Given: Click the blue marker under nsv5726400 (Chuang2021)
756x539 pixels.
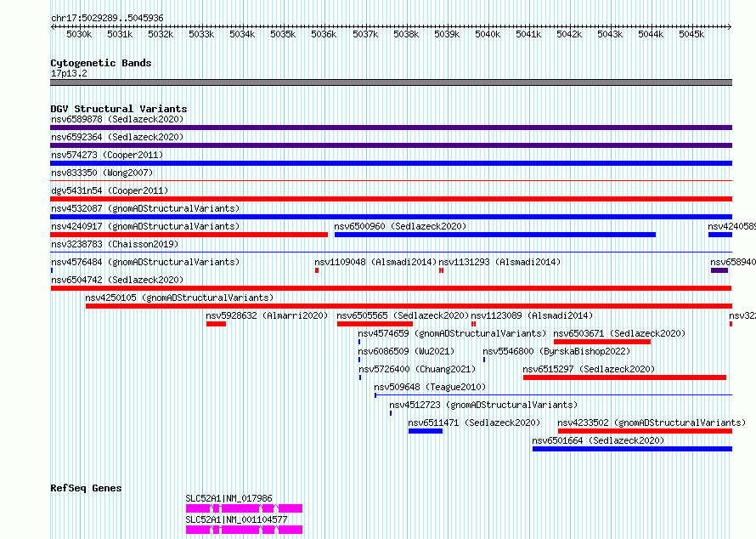Looking at the screenshot, I should [360, 377].
